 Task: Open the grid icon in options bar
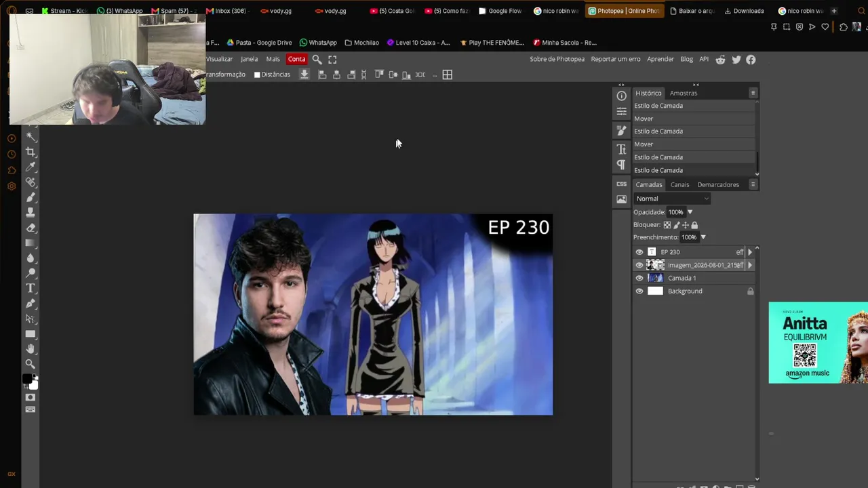coord(448,75)
